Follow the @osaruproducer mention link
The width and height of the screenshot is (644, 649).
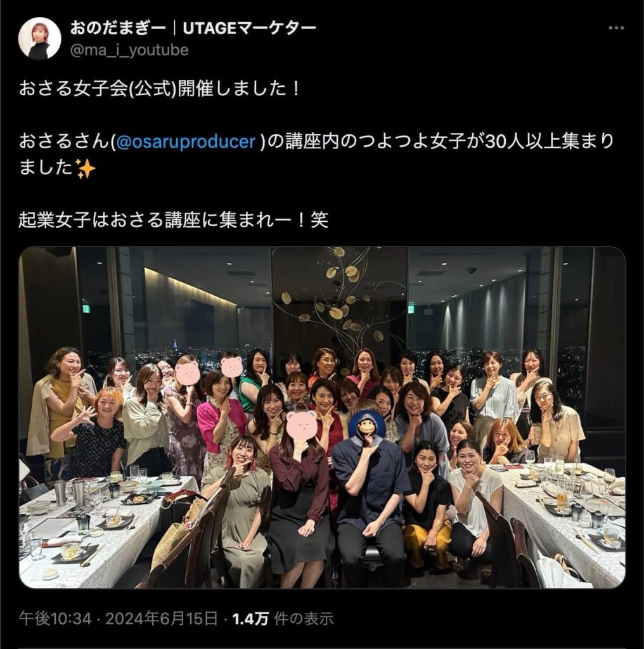(186, 142)
